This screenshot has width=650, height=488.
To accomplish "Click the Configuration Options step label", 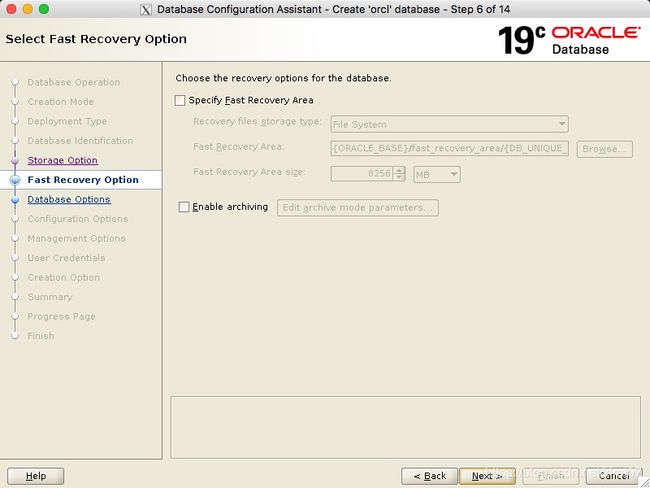I will [x=78, y=219].
